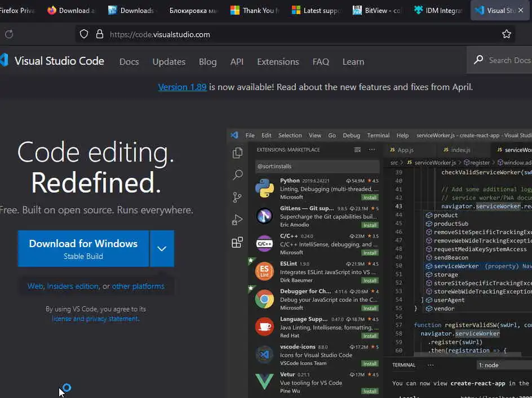Image resolution: width=532 pixels, height=398 pixels.
Task: Open the Блокировка tab
Action: 192,11
